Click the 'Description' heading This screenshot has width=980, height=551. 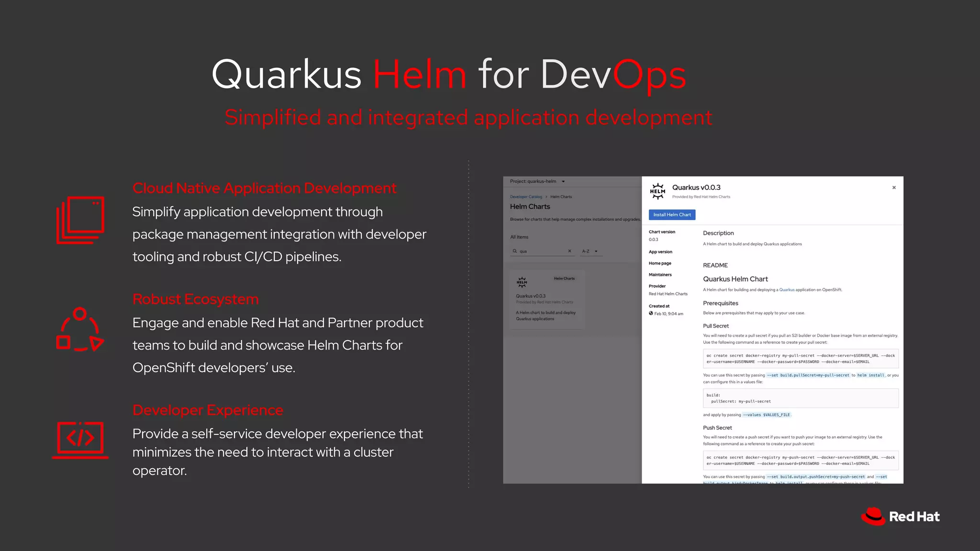pos(718,233)
